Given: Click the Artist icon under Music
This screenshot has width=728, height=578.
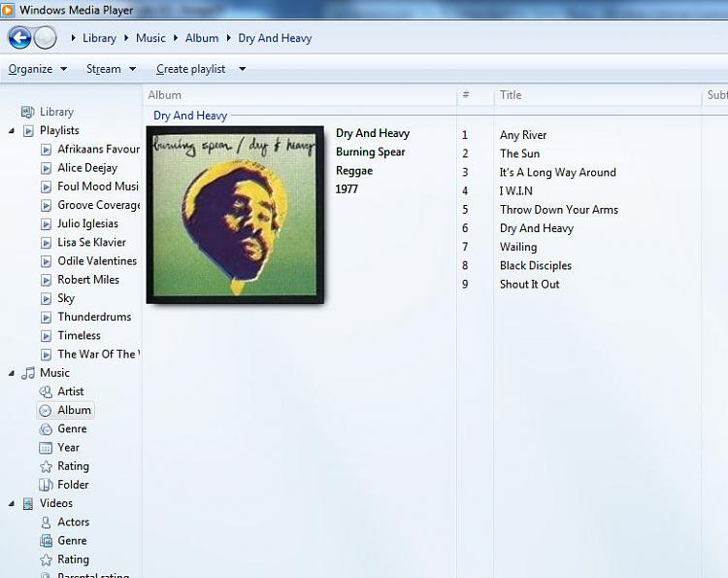Looking at the screenshot, I should (46, 391).
